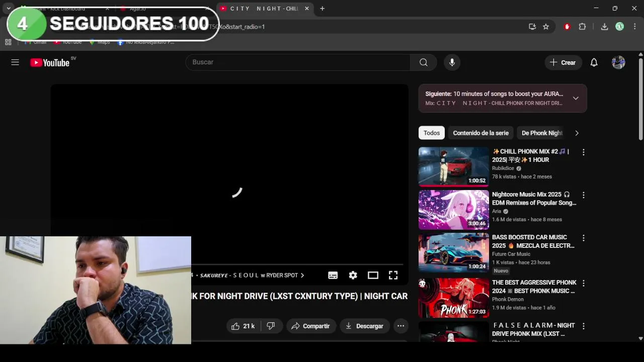The image size is (644, 362).
Task: Open options for FALSE ALARM night drive mix
Action: point(583,326)
